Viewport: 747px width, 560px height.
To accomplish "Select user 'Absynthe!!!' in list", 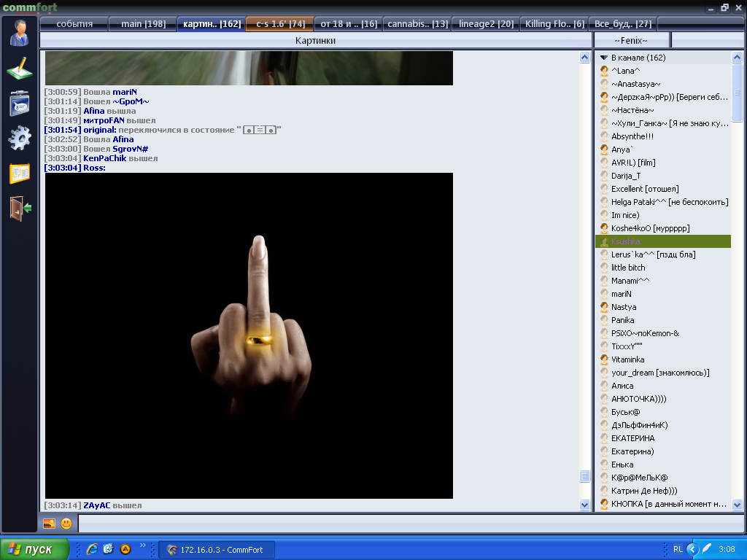I will click(663, 136).
